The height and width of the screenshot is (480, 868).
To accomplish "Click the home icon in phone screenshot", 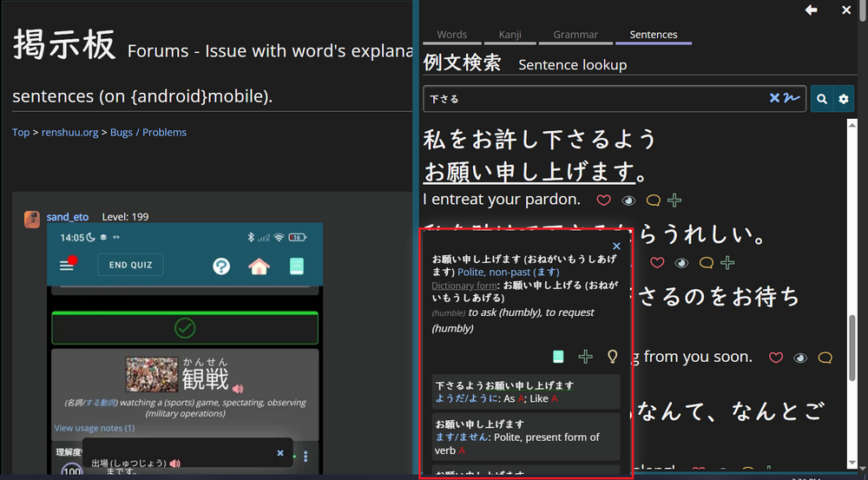I will [x=259, y=266].
